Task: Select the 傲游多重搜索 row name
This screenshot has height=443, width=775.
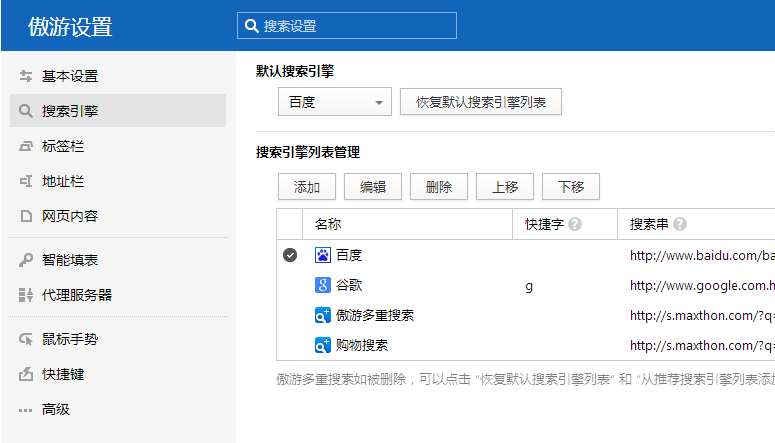Action: click(x=375, y=315)
